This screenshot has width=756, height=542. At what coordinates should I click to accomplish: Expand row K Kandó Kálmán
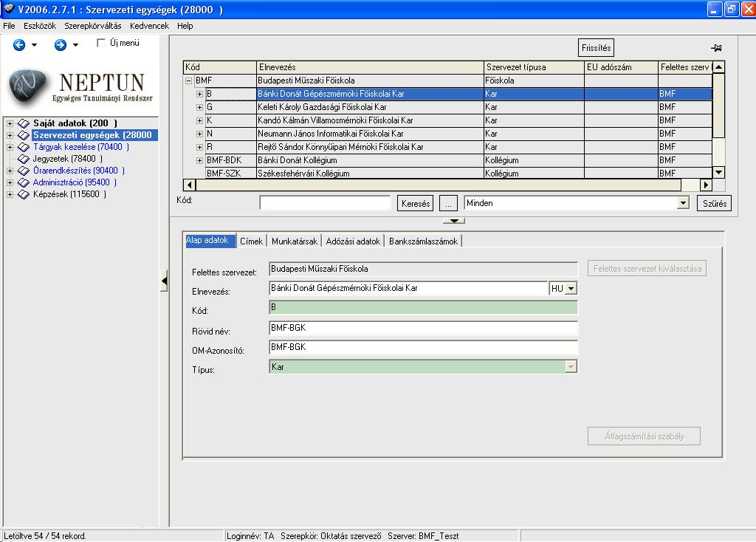pos(199,120)
